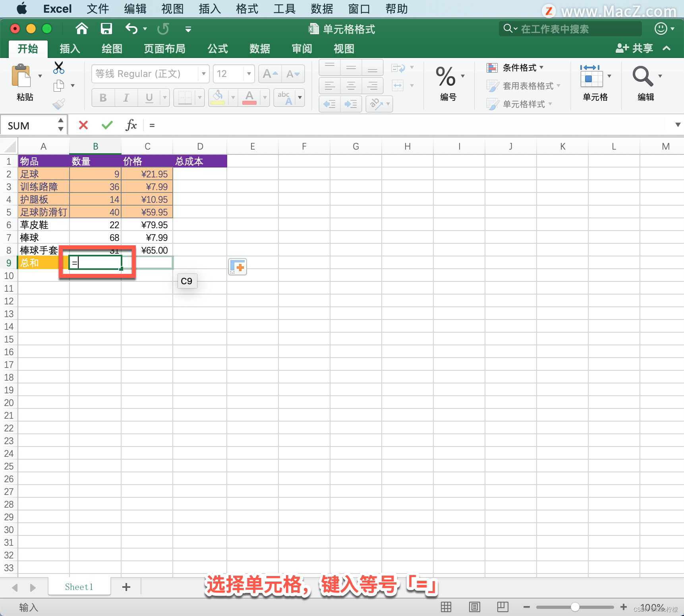
Task: Open Format as Table dropdown
Action: pyautogui.click(x=524, y=86)
